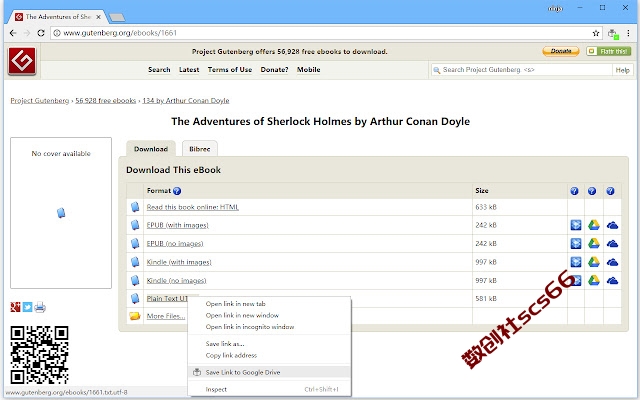
Task: Open the Kindle (no images) link
Action: tap(176, 280)
